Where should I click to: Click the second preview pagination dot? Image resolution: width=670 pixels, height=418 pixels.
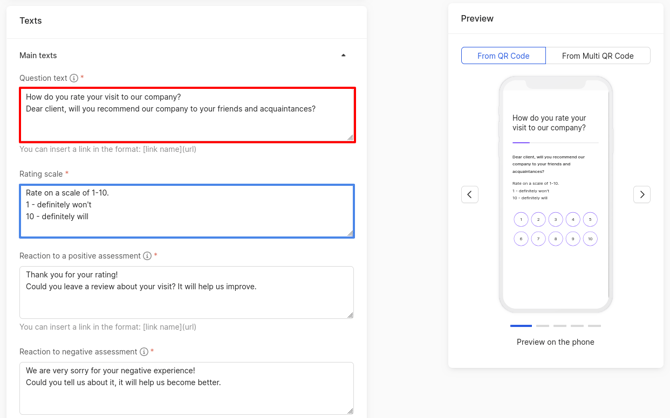click(542, 326)
